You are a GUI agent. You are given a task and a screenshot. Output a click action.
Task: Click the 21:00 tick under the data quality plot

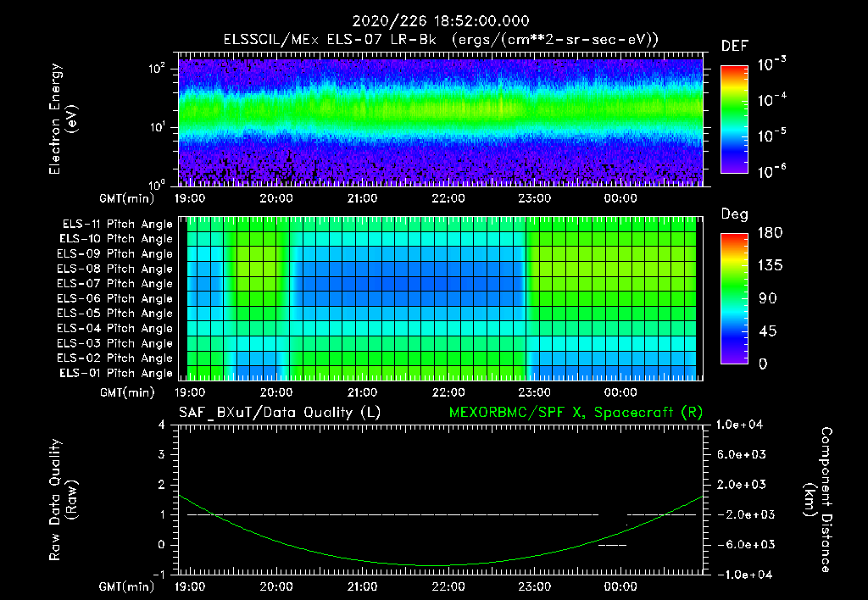click(363, 586)
